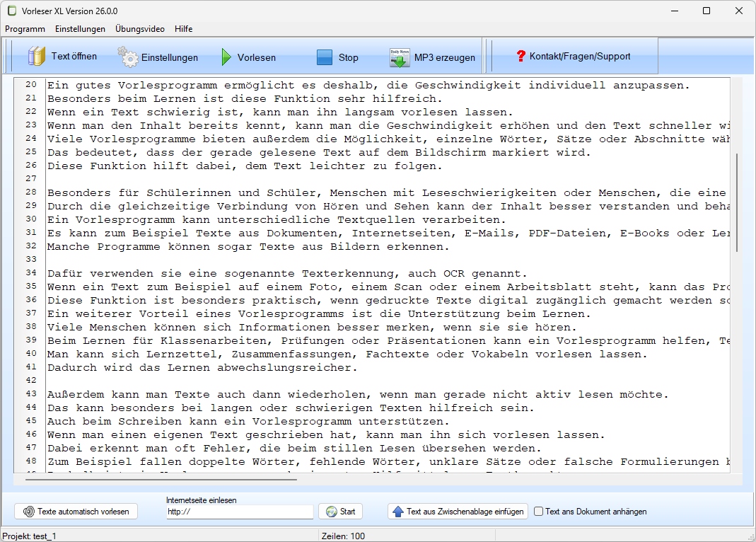Click the Vorleser XL app icon in title bar
Image resolution: width=756 pixels, height=542 pixels.
[x=11, y=11]
